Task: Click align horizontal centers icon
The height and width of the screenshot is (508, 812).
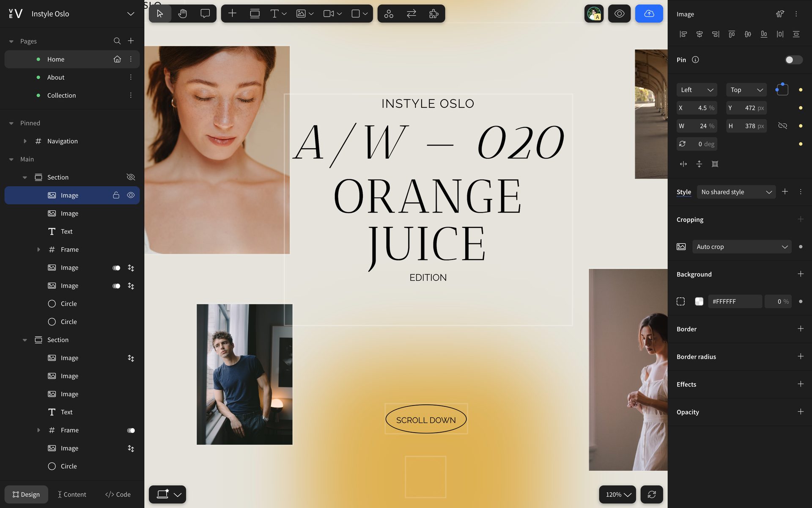Action: pos(699,34)
